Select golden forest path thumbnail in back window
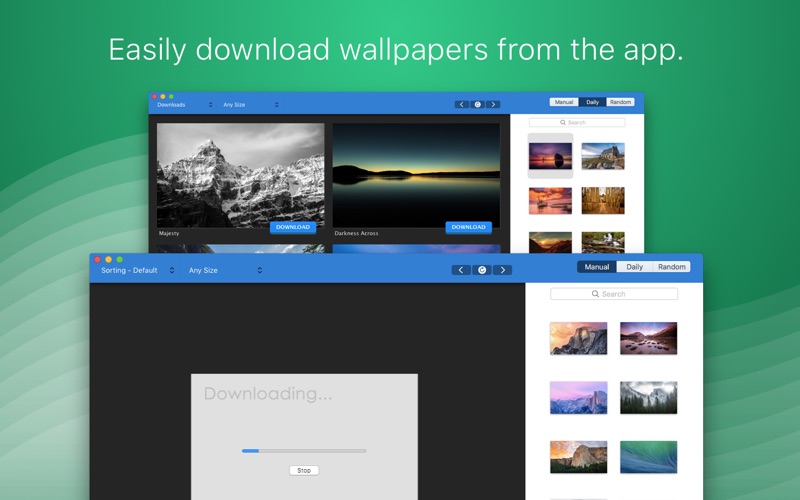 pos(603,201)
